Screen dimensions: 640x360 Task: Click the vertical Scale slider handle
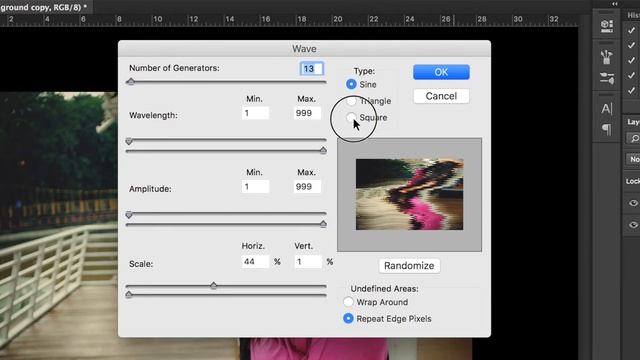pyautogui.click(x=129, y=294)
